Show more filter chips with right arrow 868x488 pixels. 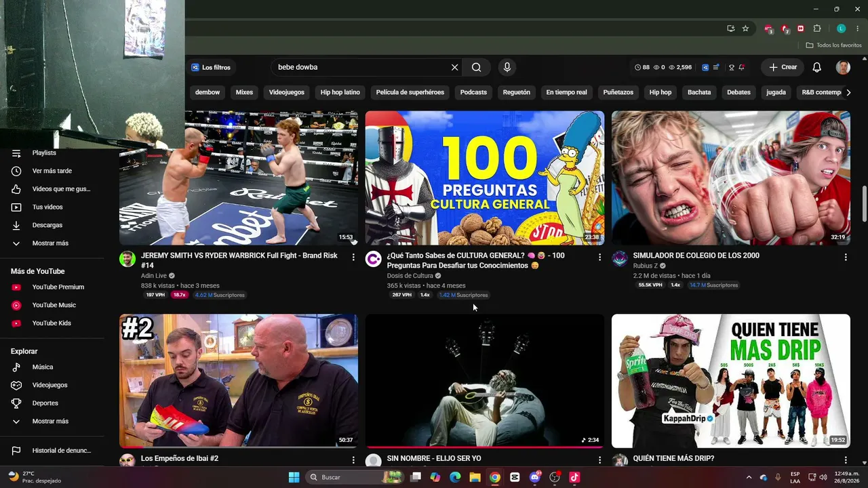848,92
